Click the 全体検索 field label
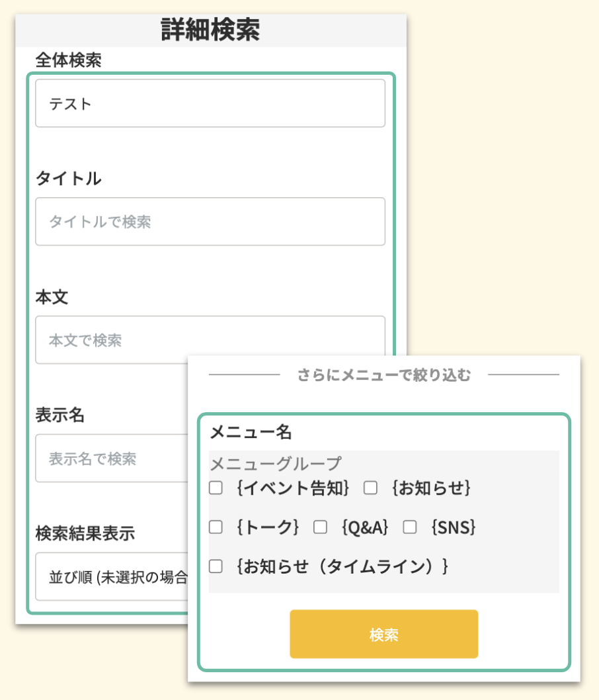The height and width of the screenshot is (700, 599). (69, 60)
